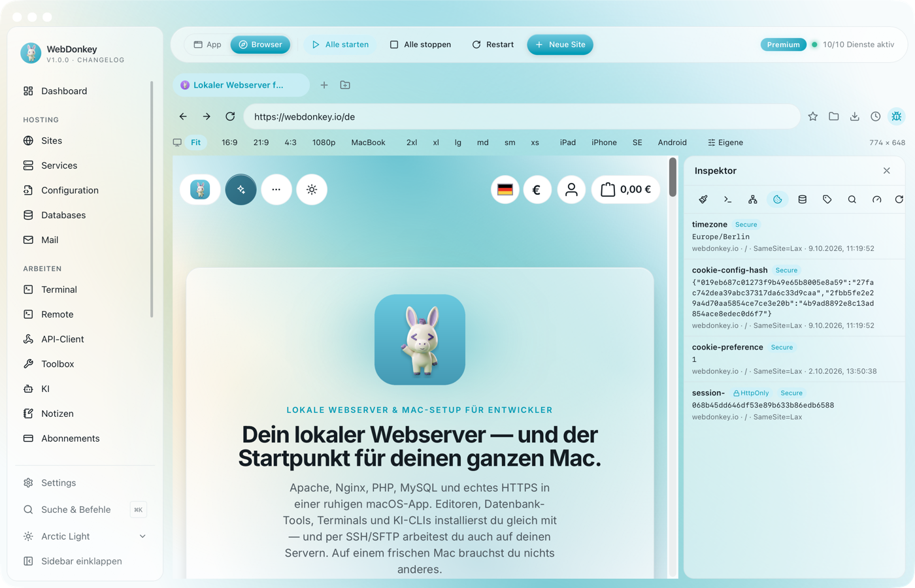Click the timezone cookie entry

click(x=794, y=236)
